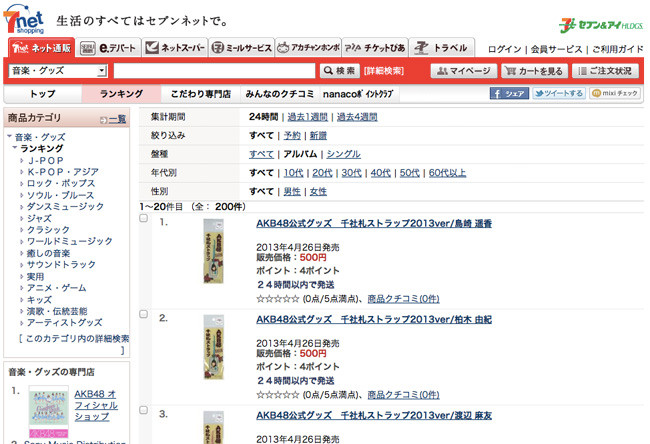Select ワールドミュージック category
The height and width of the screenshot is (444, 650).
point(70,241)
